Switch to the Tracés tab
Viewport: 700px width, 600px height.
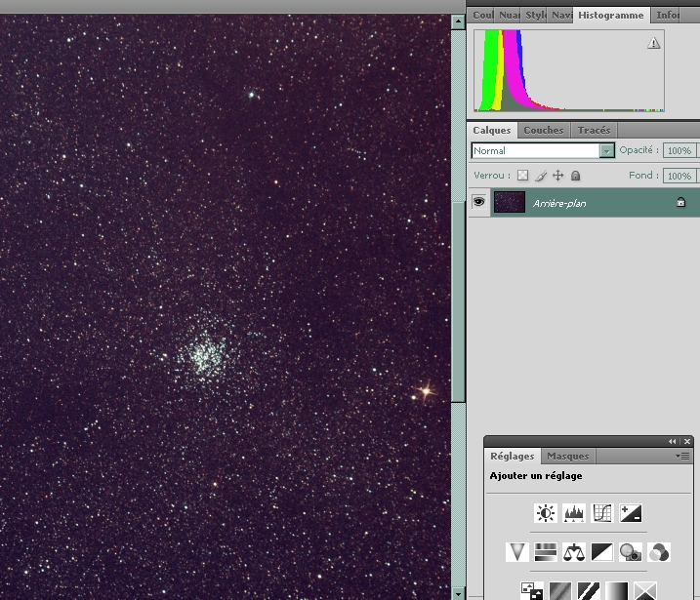click(x=594, y=131)
